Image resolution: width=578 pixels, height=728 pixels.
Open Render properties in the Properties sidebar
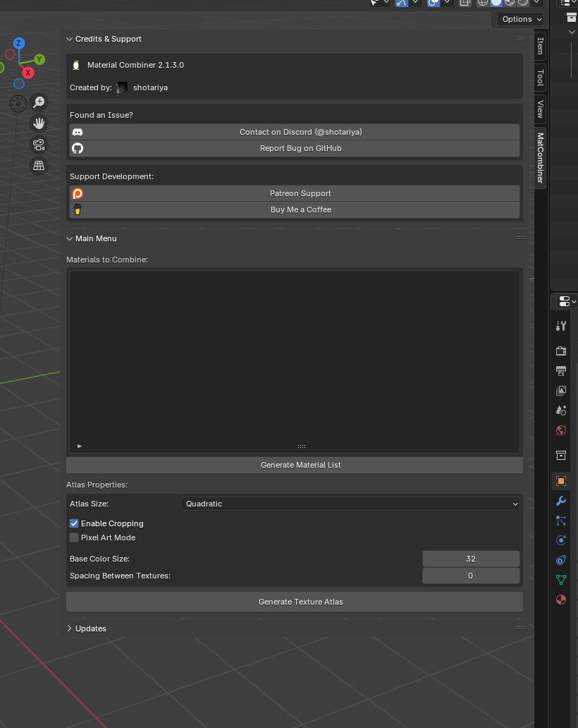click(560, 351)
